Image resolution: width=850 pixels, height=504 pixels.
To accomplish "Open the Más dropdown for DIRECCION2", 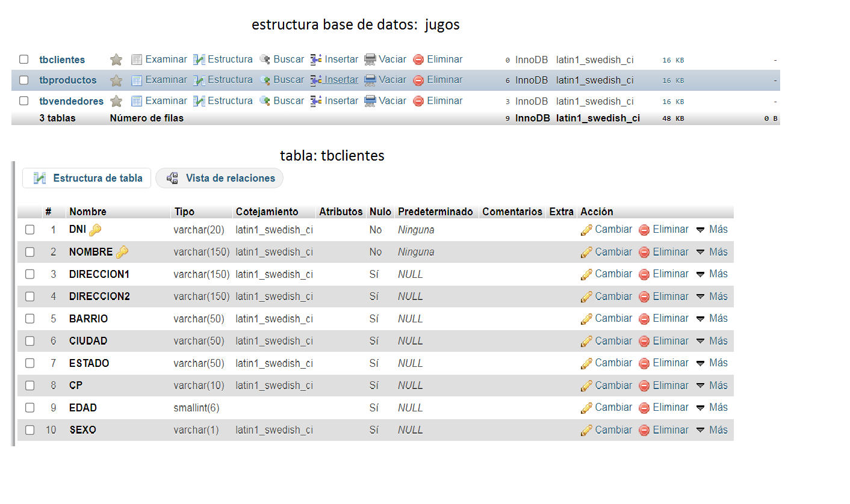I will coord(712,297).
